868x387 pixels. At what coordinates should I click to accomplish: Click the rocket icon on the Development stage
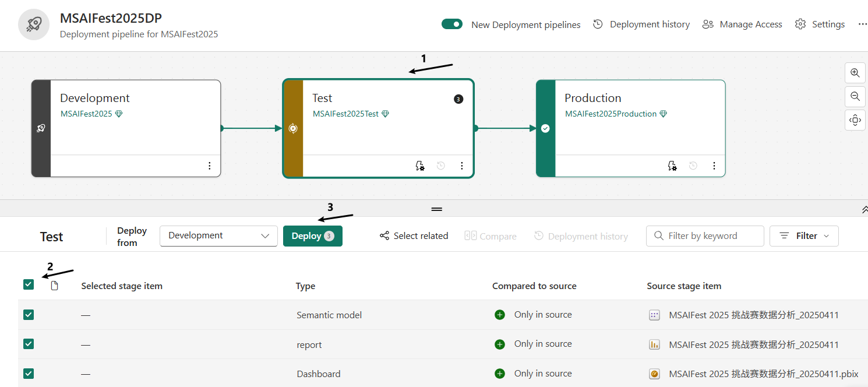tap(41, 128)
